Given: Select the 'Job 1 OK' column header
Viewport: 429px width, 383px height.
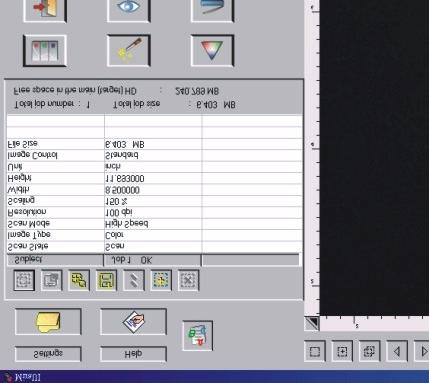Looking at the screenshot, I should click(x=153, y=260).
